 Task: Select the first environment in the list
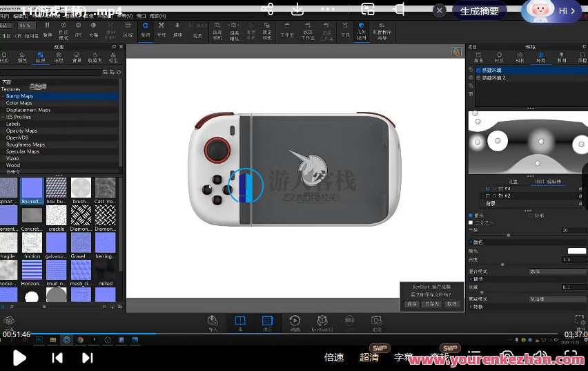(492, 70)
